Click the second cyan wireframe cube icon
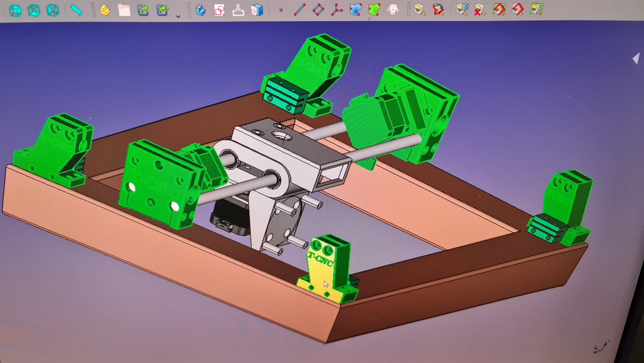This screenshot has height=363, width=644. [x=34, y=10]
